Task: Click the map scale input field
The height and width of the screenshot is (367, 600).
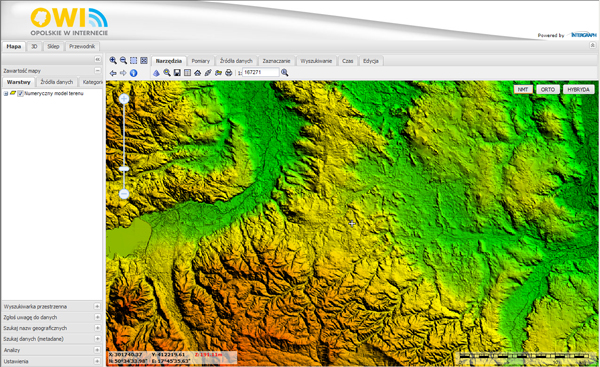Action: pos(261,72)
